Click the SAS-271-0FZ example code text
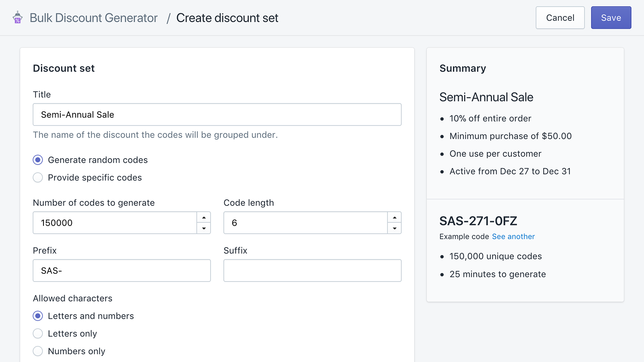The width and height of the screenshot is (644, 362). coord(478,221)
